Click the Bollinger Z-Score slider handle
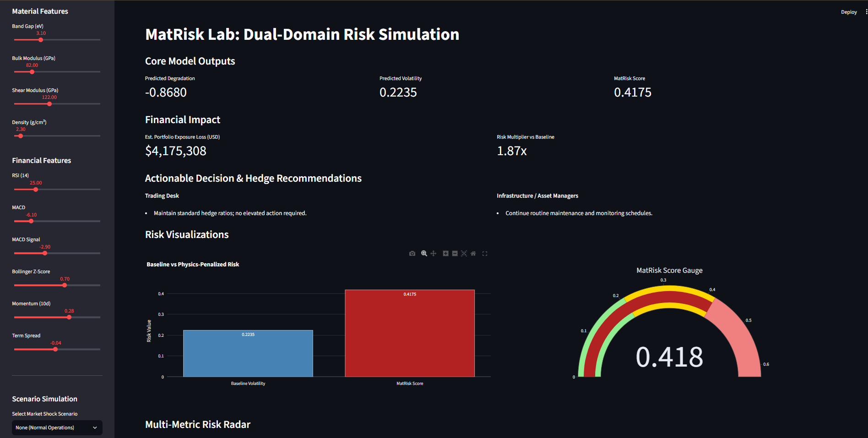 click(x=65, y=285)
